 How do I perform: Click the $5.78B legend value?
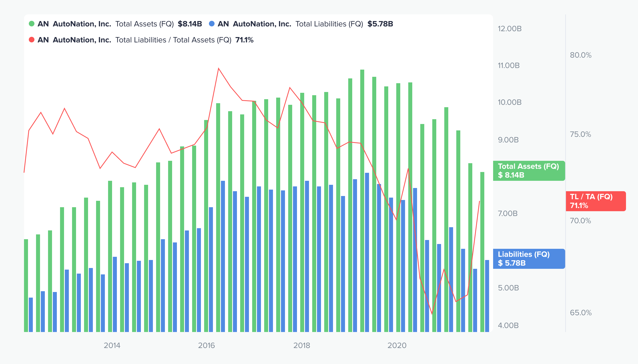(380, 24)
